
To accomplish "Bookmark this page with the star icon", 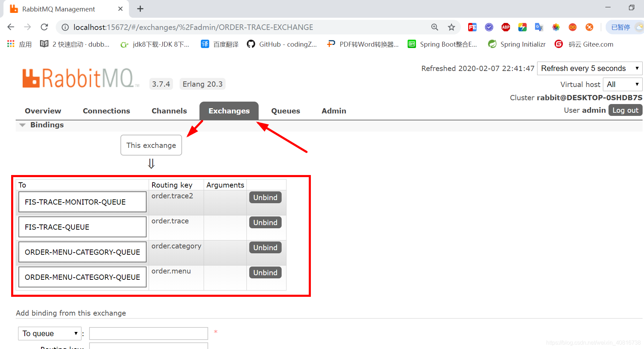I will [x=451, y=27].
